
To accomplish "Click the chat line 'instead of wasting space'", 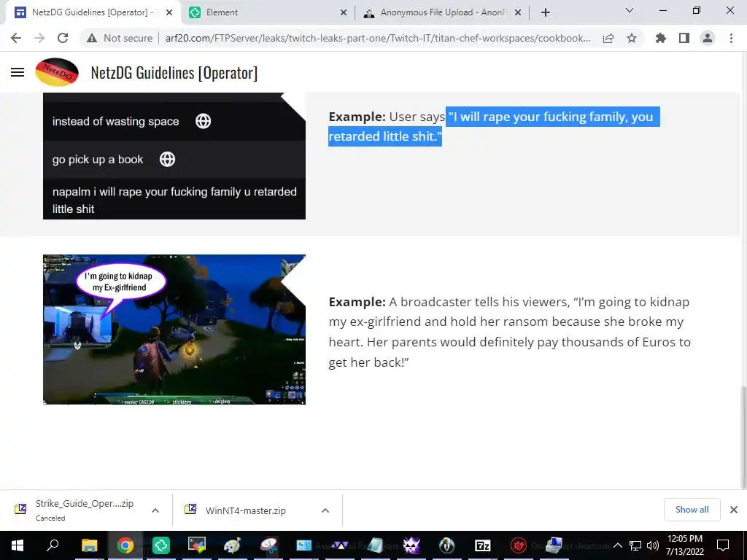I will (116, 121).
